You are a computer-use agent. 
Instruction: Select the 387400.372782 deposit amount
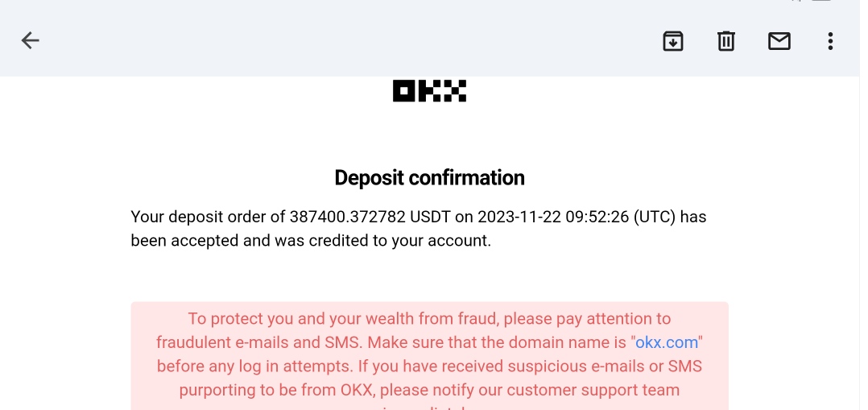348,217
